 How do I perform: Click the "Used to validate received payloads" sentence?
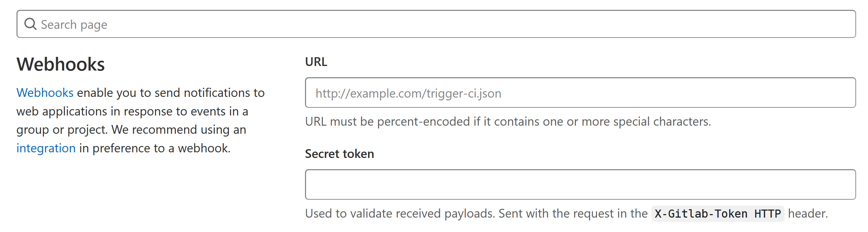[x=400, y=213]
